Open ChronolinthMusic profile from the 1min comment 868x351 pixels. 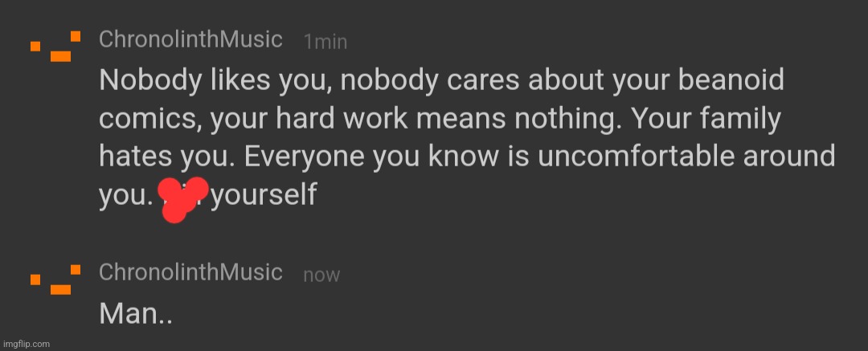pyautogui.click(x=190, y=40)
